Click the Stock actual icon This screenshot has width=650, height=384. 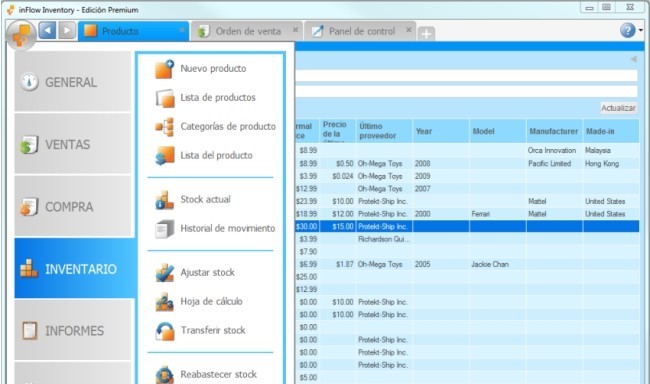pos(165,200)
